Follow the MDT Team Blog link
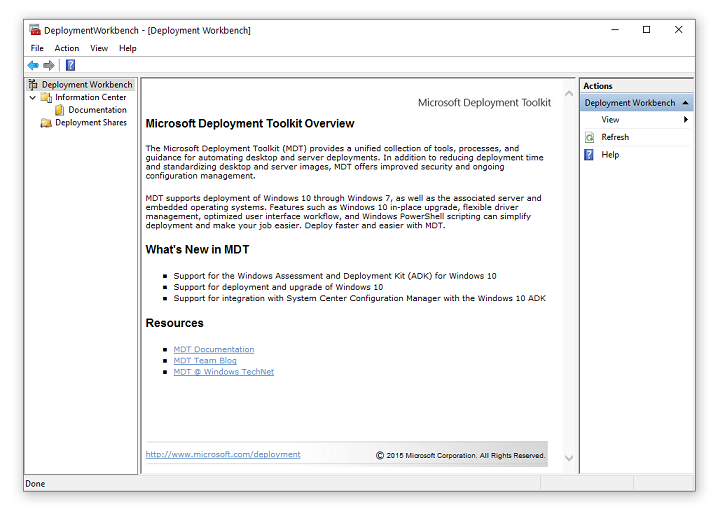 click(x=205, y=361)
